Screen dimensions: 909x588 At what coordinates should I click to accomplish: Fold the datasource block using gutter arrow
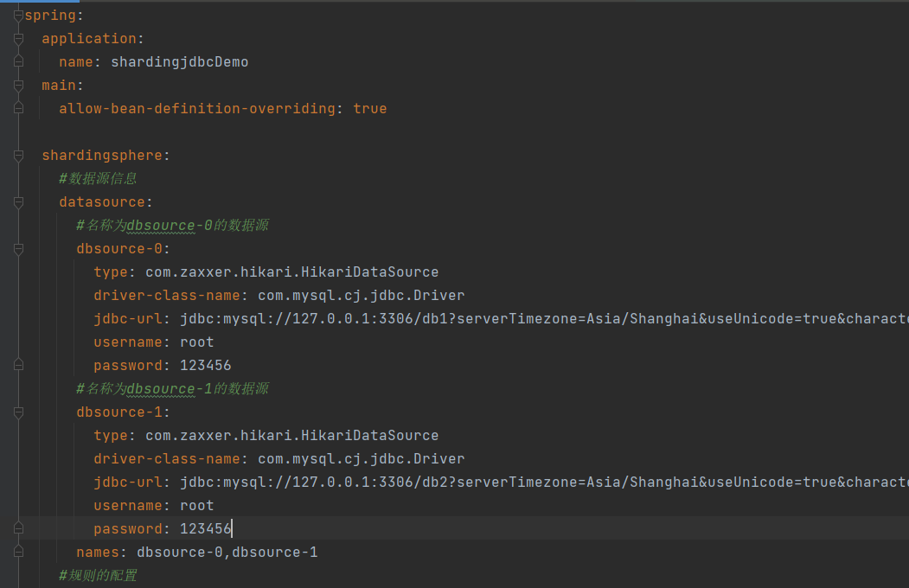18,202
